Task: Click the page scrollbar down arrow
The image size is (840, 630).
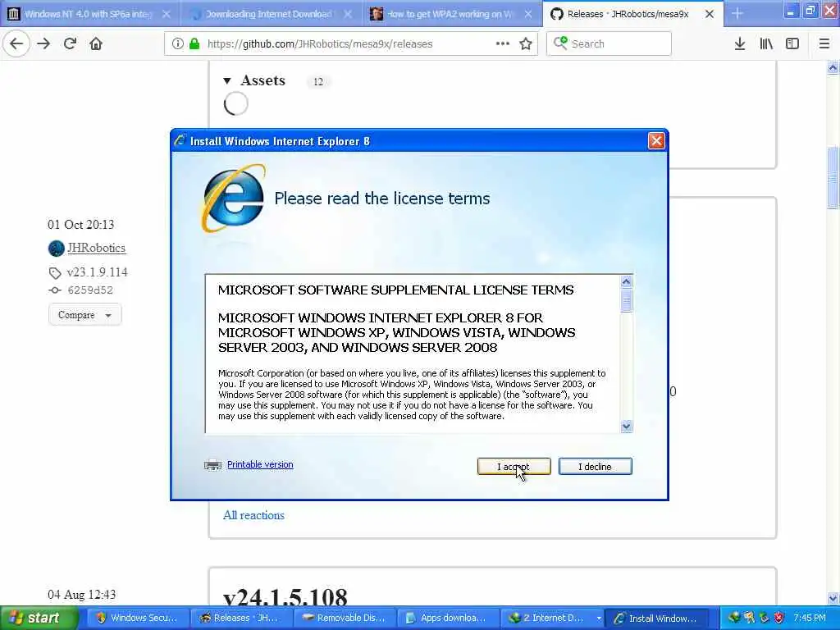Action: coord(833,598)
